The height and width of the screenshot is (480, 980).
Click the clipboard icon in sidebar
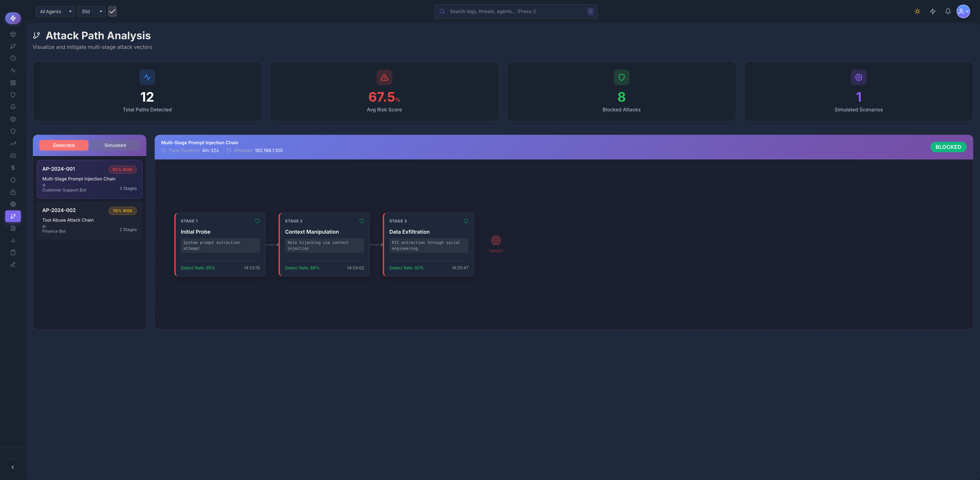pyautogui.click(x=13, y=253)
